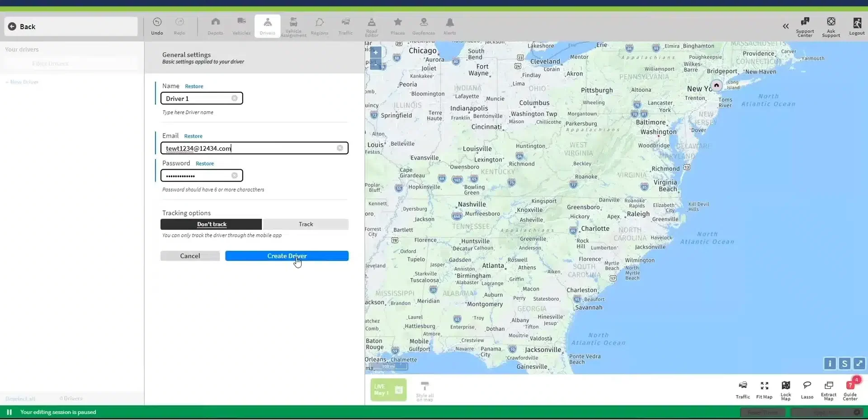Collapse the side panel with the chevron

[x=787, y=26]
